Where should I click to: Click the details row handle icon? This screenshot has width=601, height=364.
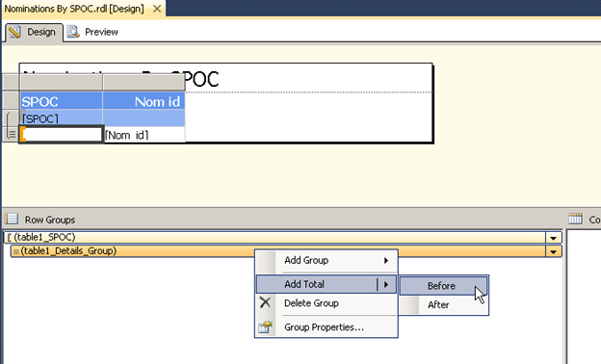(x=12, y=134)
